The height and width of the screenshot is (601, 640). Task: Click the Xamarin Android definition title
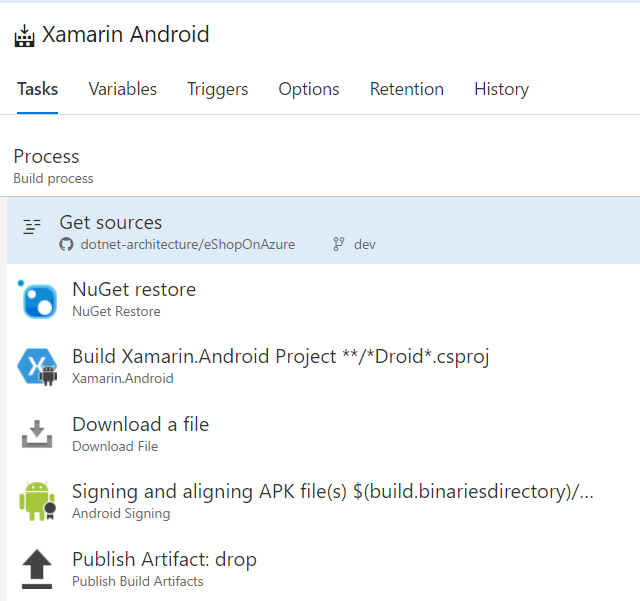pyautogui.click(x=125, y=35)
